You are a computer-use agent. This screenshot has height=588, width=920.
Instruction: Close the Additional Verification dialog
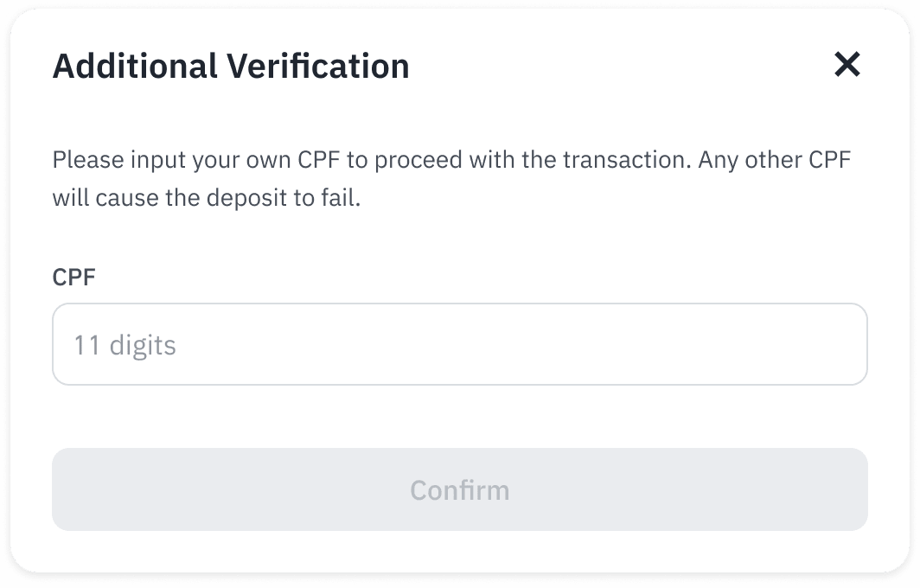(x=847, y=64)
